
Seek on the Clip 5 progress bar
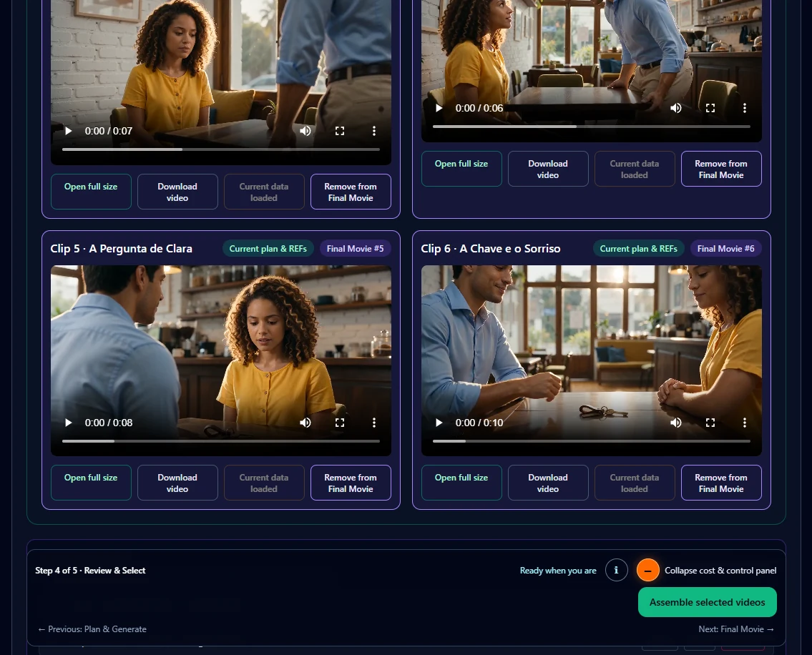[x=221, y=441]
